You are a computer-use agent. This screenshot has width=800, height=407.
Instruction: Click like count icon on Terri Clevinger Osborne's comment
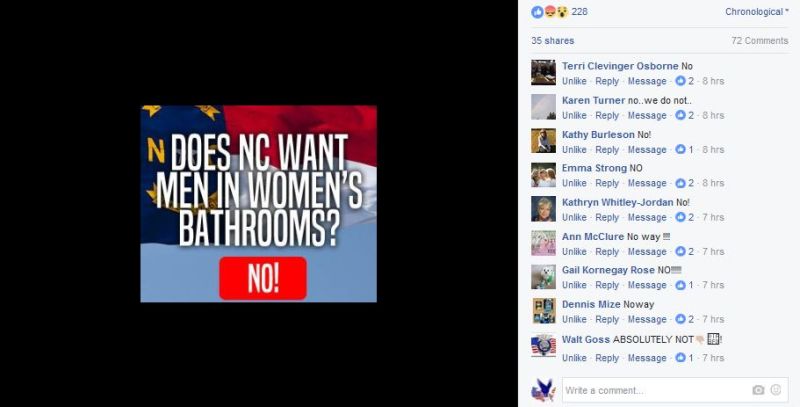[x=680, y=81]
